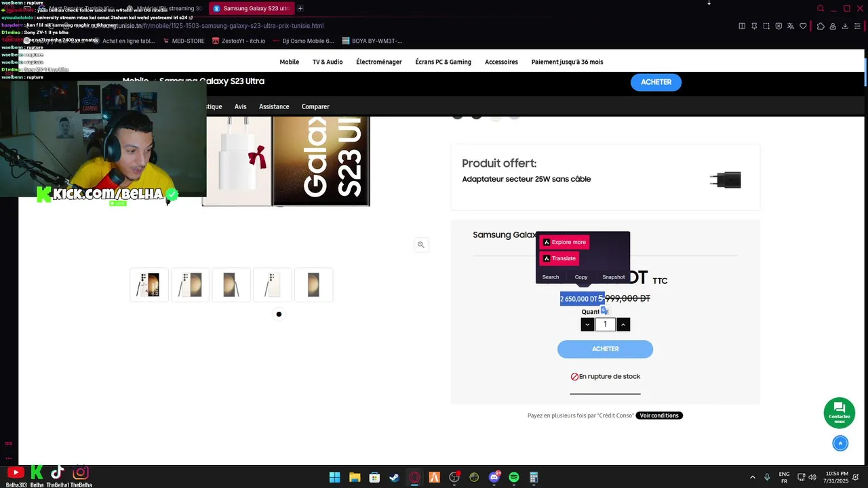Viewport: 868px width, 488px height.
Task: Open Discord from the taskbar
Action: (x=494, y=477)
